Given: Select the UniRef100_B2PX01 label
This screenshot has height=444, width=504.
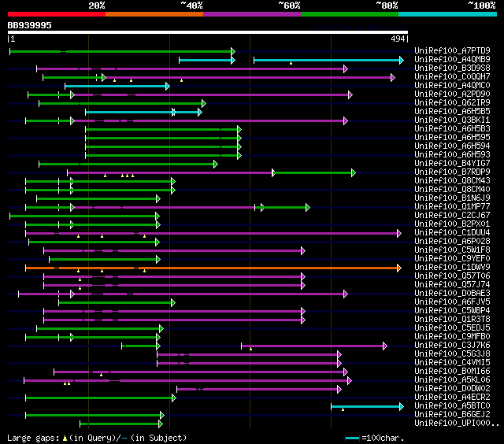Looking at the screenshot, I should [x=452, y=224].
